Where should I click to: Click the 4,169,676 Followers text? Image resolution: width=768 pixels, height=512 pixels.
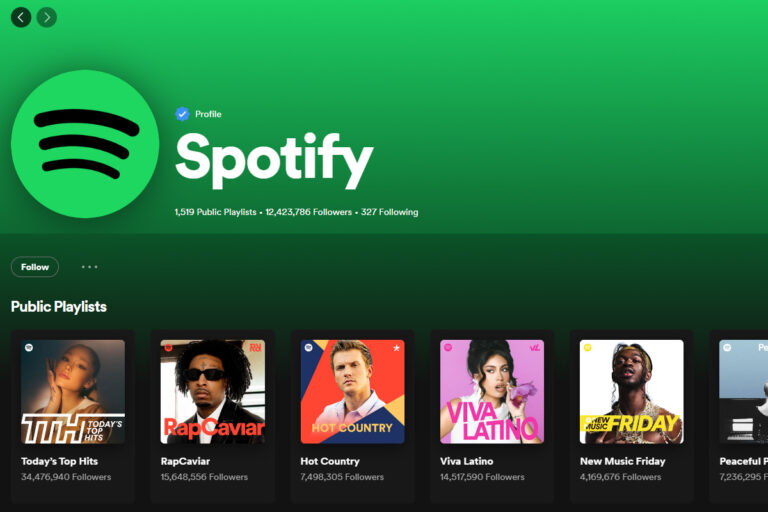click(621, 477)
